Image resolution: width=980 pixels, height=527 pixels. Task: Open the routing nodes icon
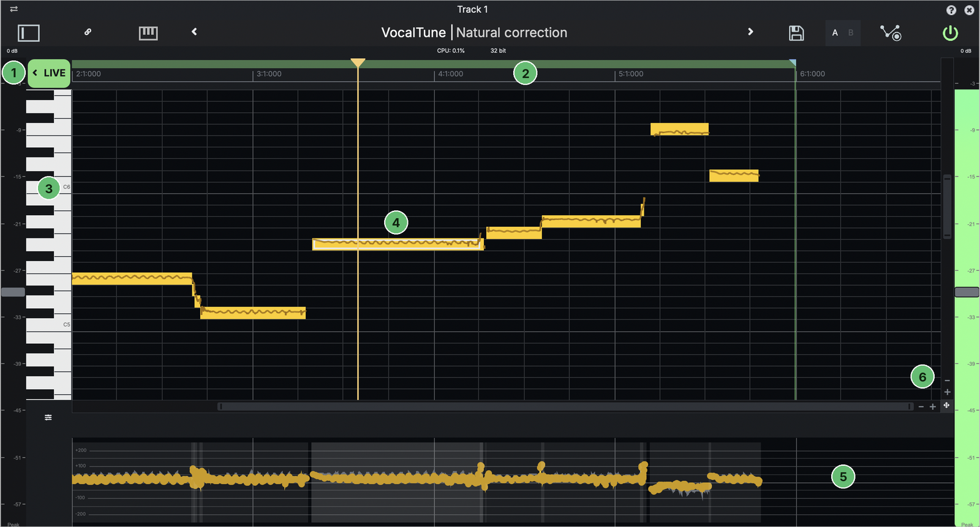coord(891,32)
